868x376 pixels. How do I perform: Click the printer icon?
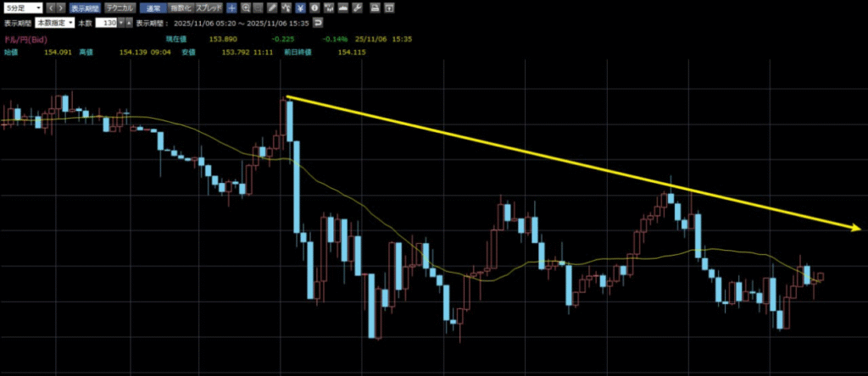[375, 8]
